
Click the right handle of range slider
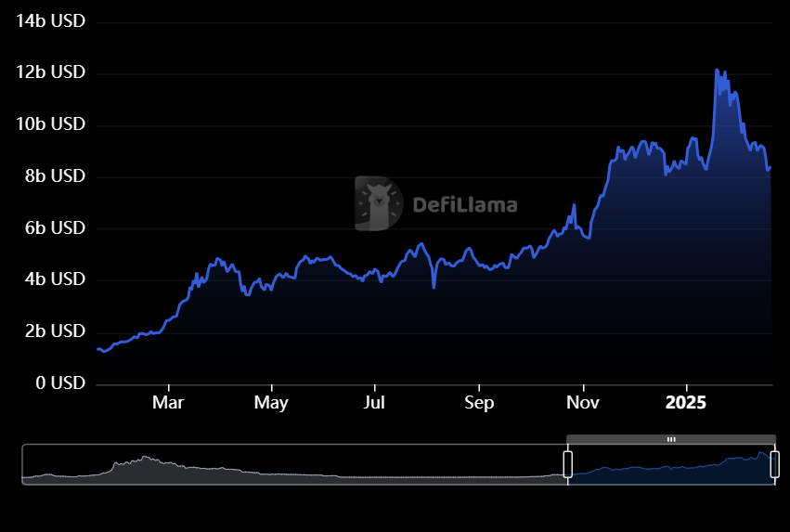(x=774, y=464)
